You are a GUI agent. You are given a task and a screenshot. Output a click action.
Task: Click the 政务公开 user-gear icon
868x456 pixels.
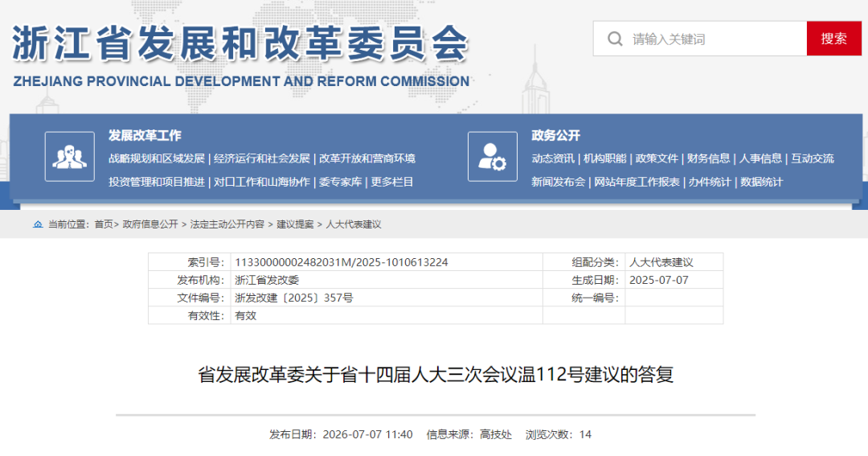(493, 156)
